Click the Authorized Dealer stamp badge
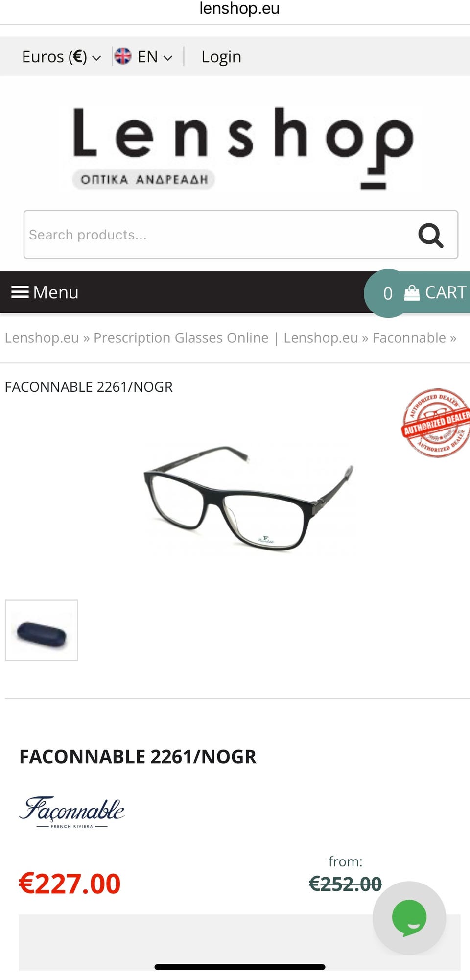Viewport: 470px width, 980px height. tap(436, 423)
